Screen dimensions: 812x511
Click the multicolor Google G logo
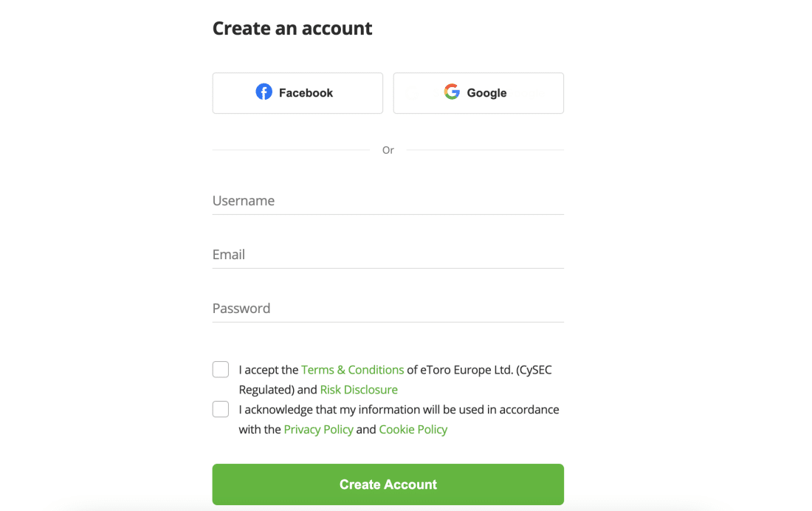pos(452,92)
